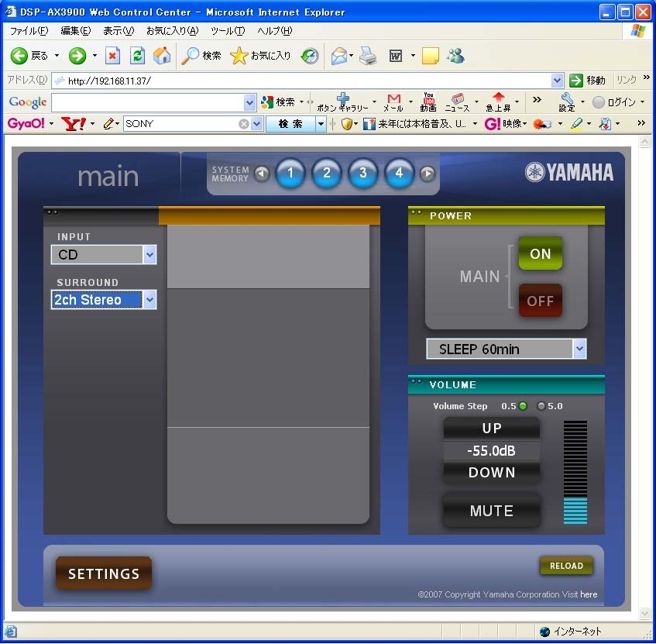Expand GyaO! menu arrow
The image size is (656, 644).
point(51,124)
